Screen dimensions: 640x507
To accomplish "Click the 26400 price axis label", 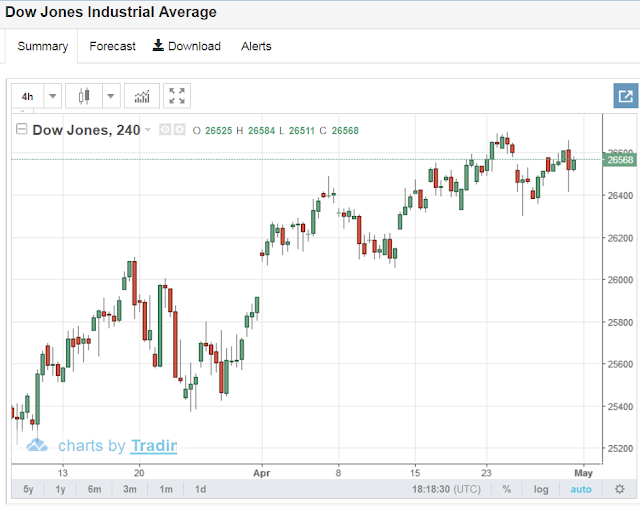I will click(620, 196).
